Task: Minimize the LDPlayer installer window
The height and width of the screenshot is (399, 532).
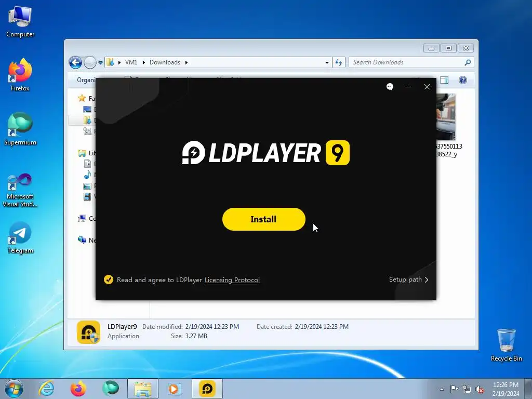Action: point(408,87)
